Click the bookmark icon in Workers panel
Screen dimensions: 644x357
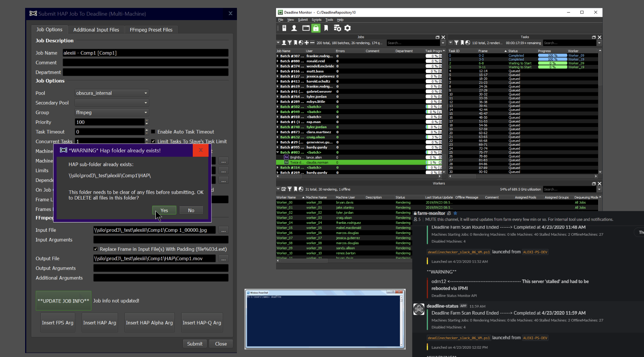pyautogui.click(x=295, y=189)
